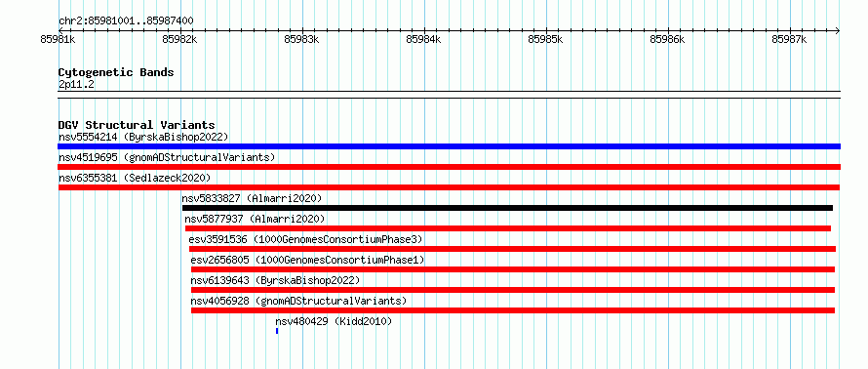868x369 pixels.
Task: Open nsv4056928 (gnomADStructuralVariants) label
Action: click(299, 301)
